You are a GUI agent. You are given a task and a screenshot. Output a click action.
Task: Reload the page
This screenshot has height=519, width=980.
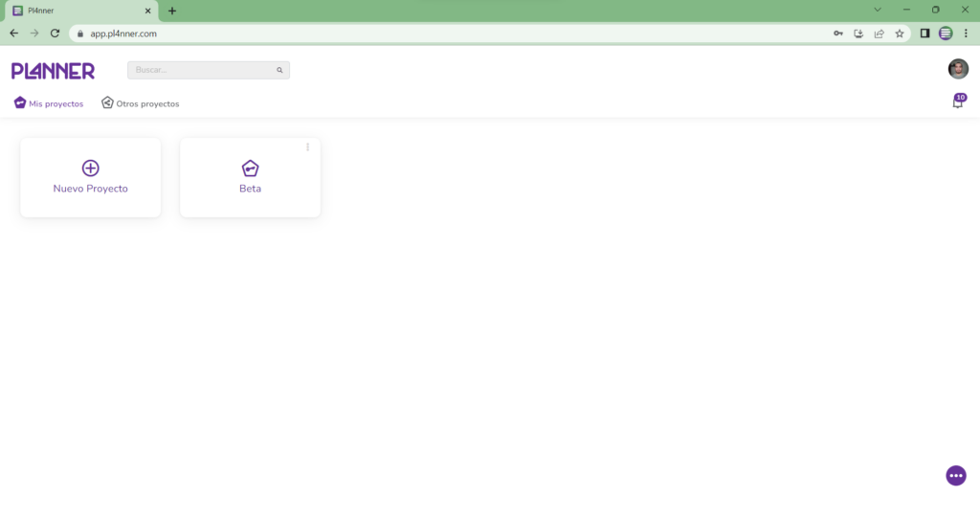pyautogui.click(x=55, y=34)
